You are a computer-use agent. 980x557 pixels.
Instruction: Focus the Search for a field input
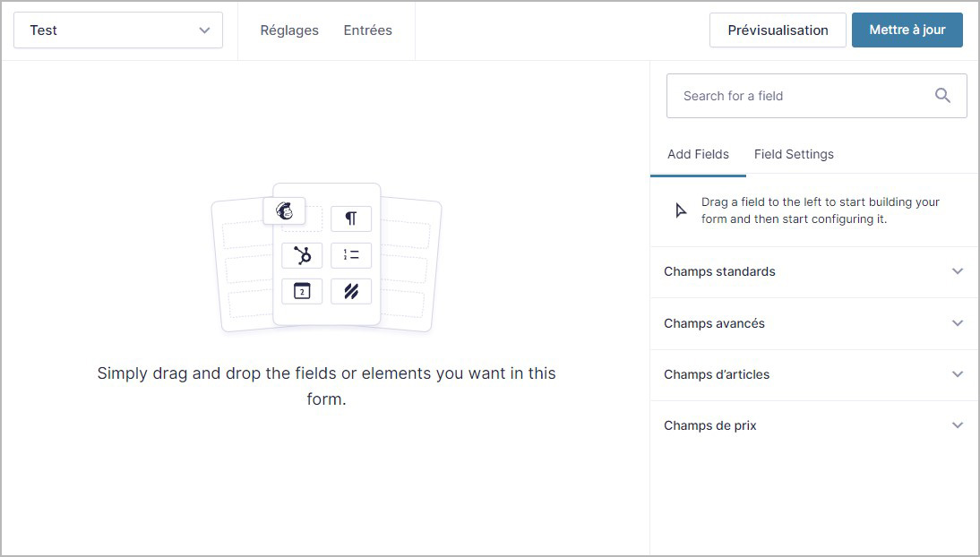pyautogui.click(x=797, y=96)
